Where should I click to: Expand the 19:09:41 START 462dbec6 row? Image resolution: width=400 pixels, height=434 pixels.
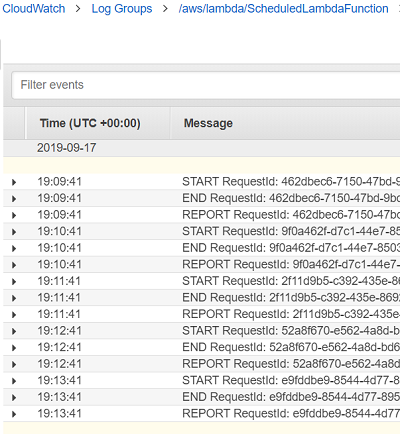point(14,182)
